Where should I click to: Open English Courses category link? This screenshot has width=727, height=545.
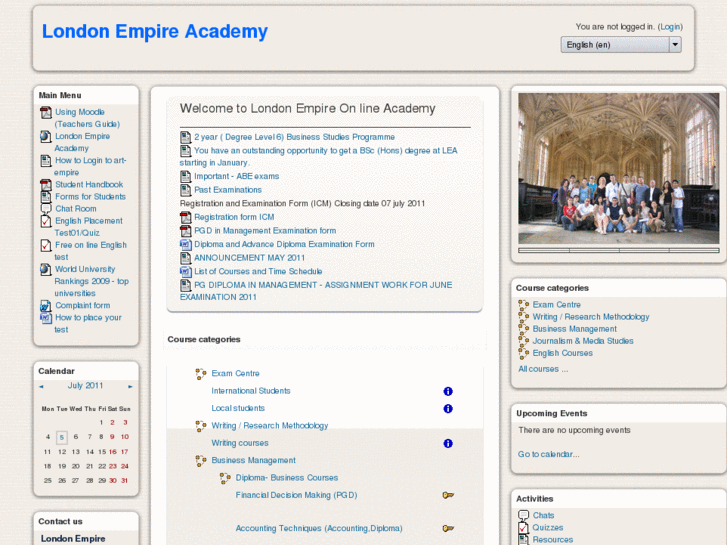point(562,353)
